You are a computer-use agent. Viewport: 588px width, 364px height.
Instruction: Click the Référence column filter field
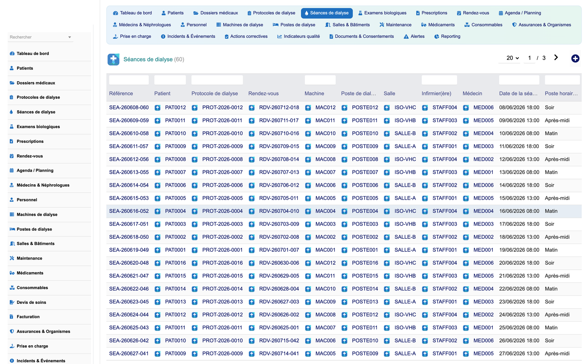pos(129,80)
